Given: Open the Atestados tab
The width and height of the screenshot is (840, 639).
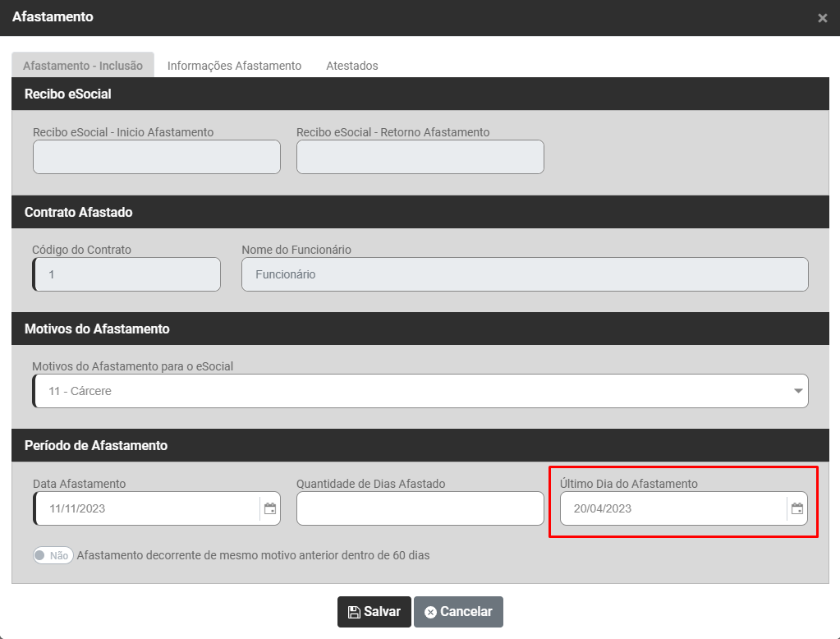Looking at the screenshot, I should point(352,66).
